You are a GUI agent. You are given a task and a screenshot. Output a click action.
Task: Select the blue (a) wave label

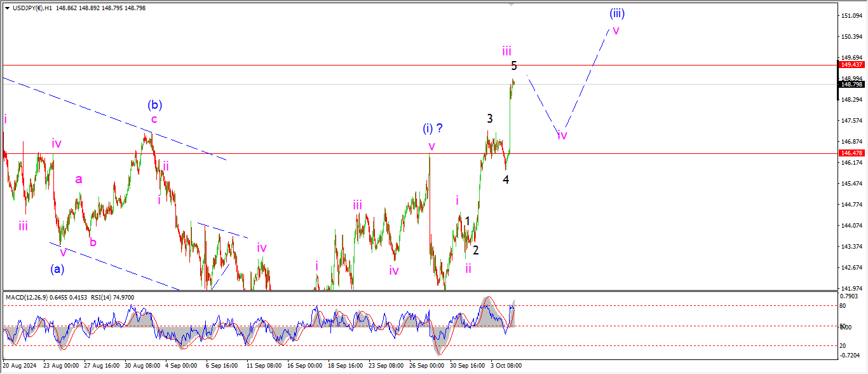[x=58, y=269]
